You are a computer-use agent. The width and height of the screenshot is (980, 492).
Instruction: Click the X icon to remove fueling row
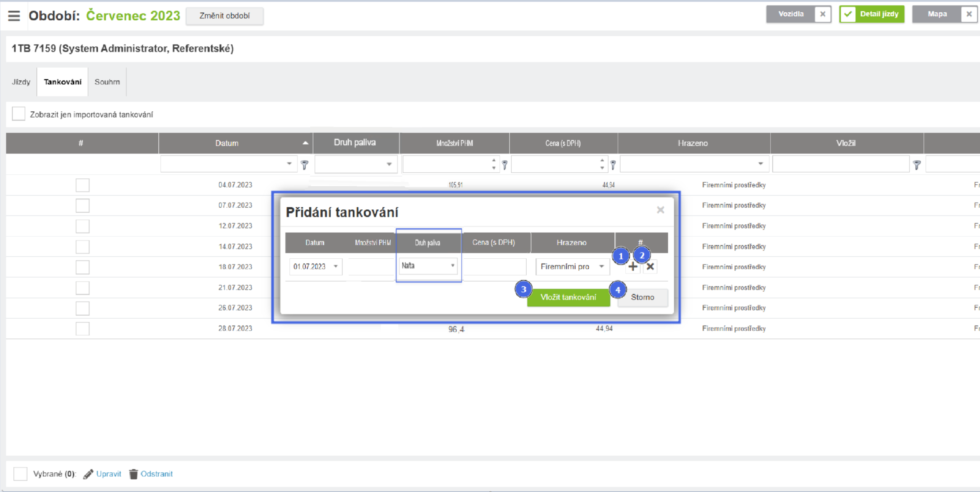[x=650, y=267]
